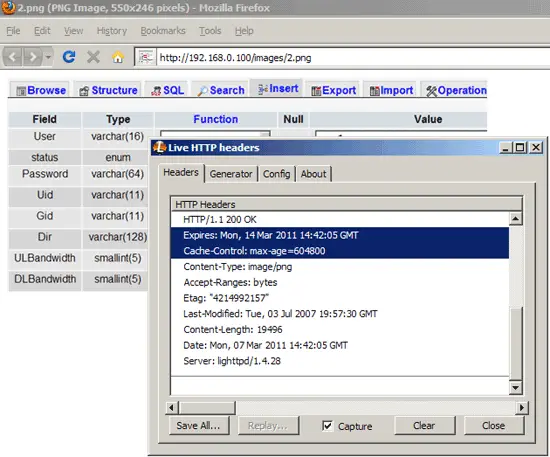Click the Live HTTP headers window icon
The image size is (550, 457).
(x=160, y=147)
